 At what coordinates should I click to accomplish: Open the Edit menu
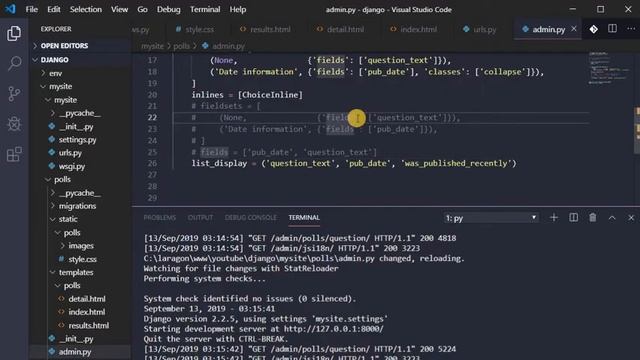53,9
